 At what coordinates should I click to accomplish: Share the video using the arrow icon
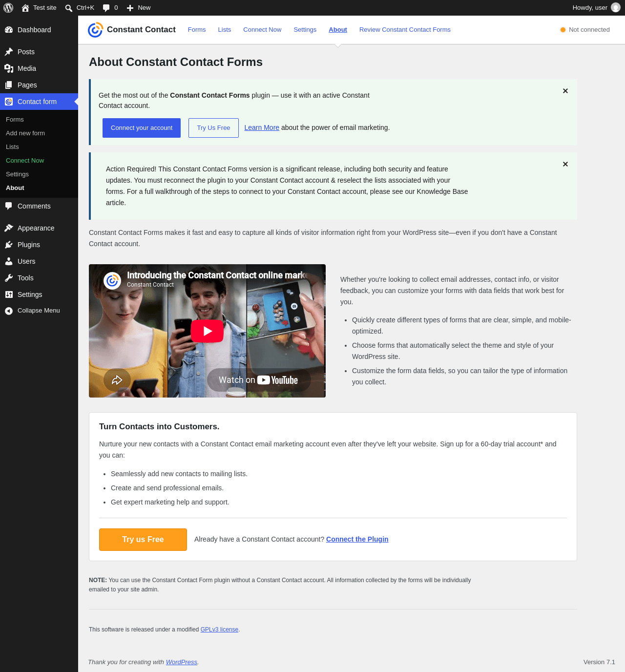click(117, 380)
